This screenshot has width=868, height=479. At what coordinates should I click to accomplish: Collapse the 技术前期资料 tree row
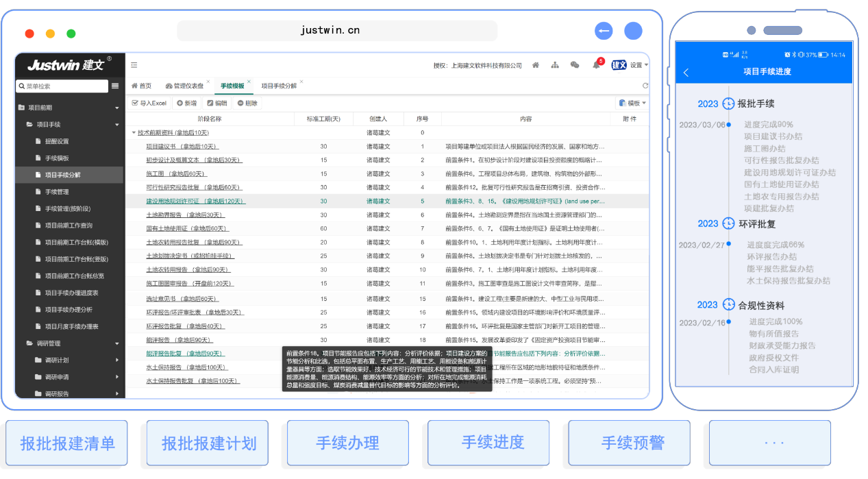134,133
